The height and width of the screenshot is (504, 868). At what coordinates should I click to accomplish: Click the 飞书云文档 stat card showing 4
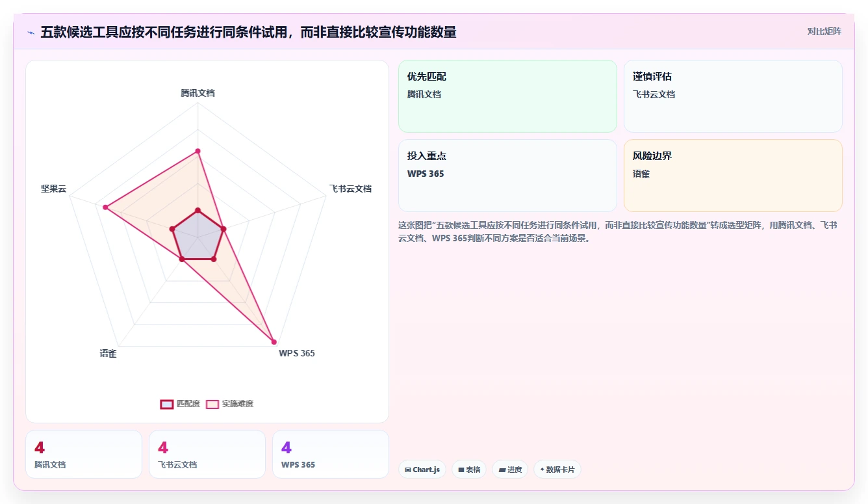pyautogui.click(x=207, y=454)
